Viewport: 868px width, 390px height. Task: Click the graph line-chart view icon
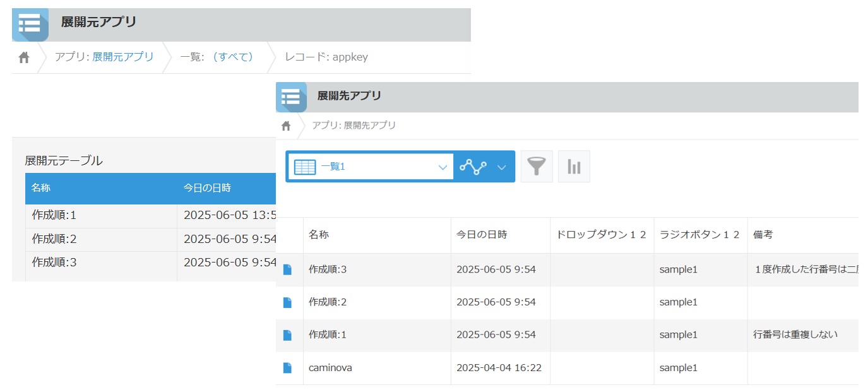(473, 167)
